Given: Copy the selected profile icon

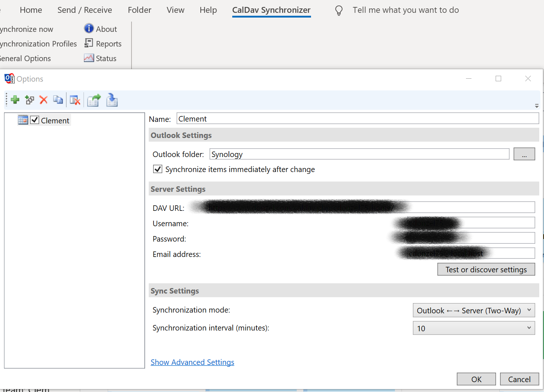Looking at the screenshot, I should click(58, 100).
